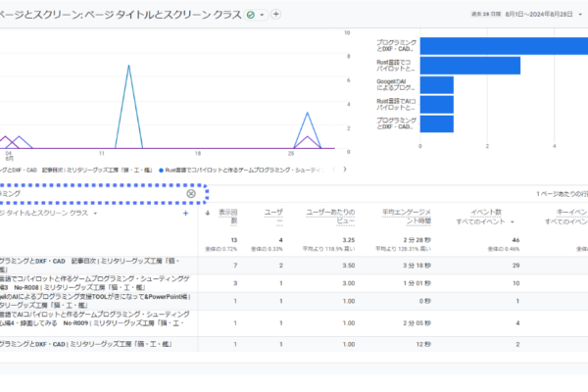This screenshot has height=392, width=588.
Task: Show next chart legend items arrow
Action: pyautogui.click(x=345, y=170)
